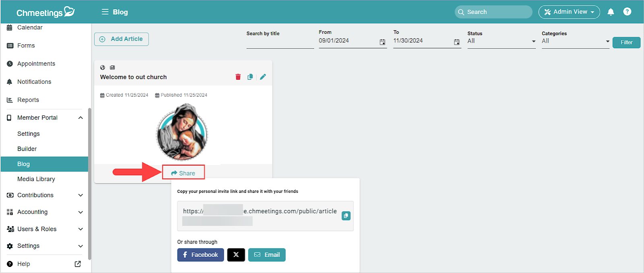Open the To date calendar picker
This screenshot has width=644, height=273.
pos(456,42)
